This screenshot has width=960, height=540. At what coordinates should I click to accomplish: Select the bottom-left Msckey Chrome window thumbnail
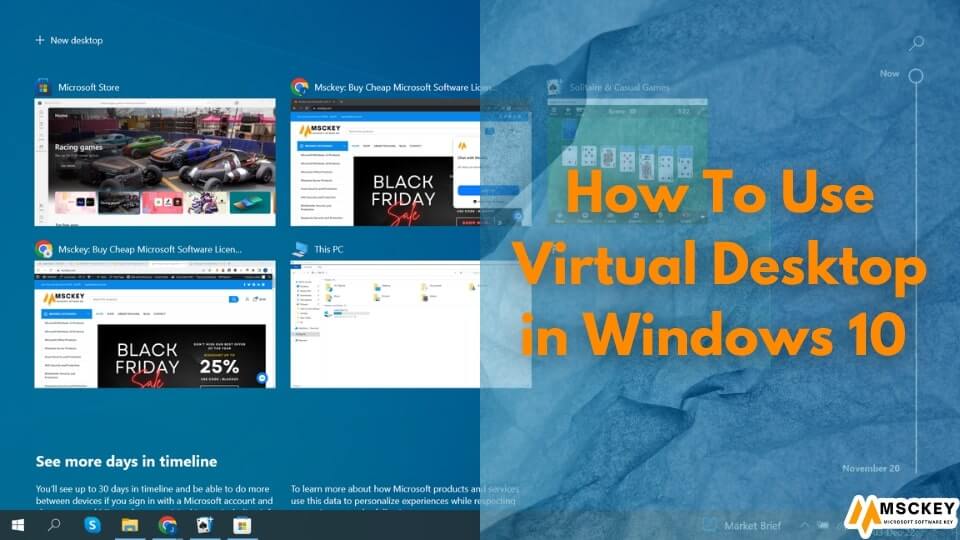155,324
